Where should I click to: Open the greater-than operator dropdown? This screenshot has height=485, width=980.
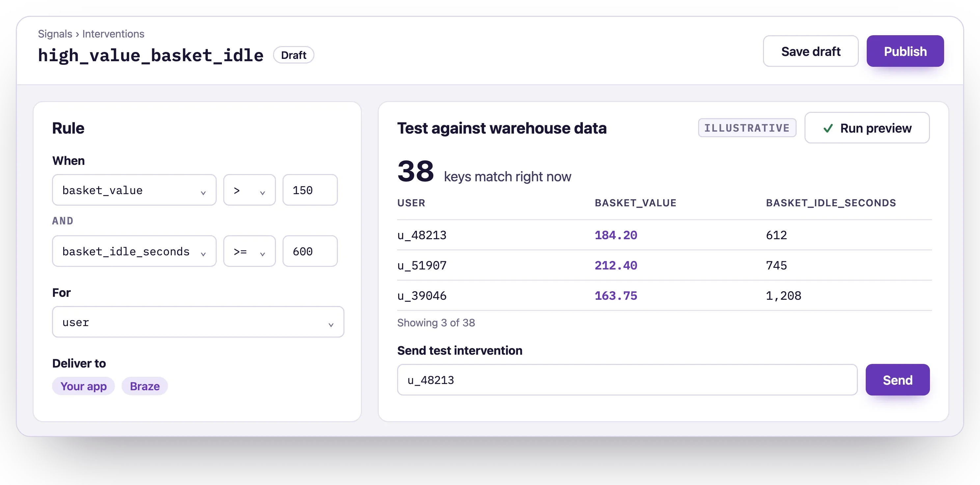pos(249,190)
